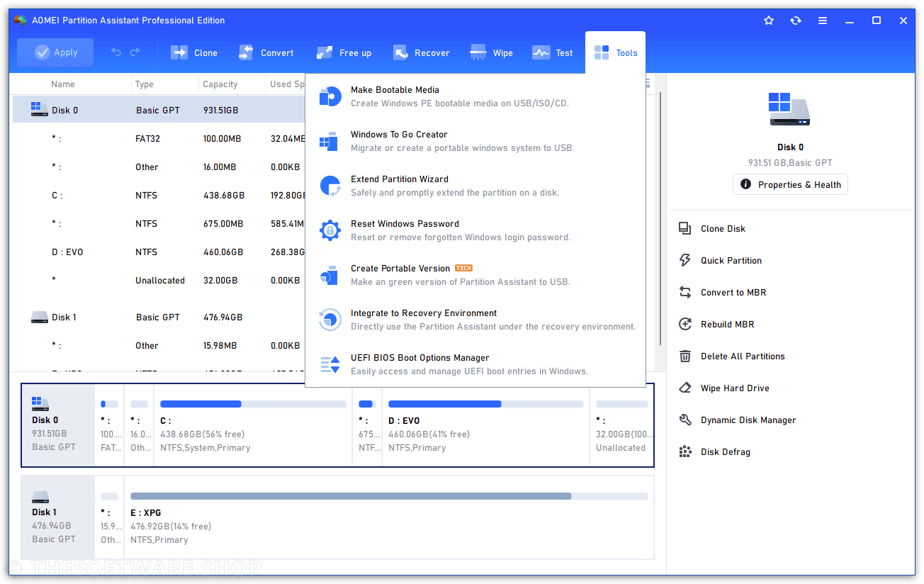Select the Disk 0 row in the list

coord(159,110)
